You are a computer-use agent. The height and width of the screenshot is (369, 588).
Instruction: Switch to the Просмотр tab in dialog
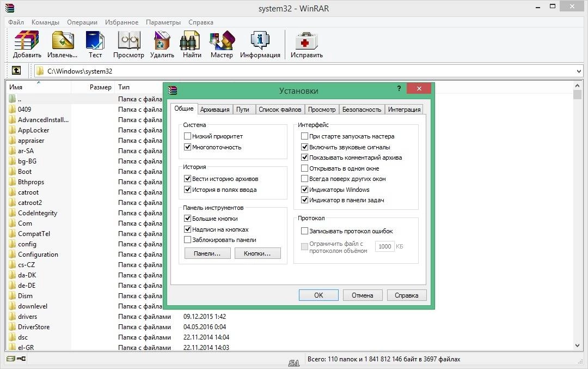tap(322, 109)
